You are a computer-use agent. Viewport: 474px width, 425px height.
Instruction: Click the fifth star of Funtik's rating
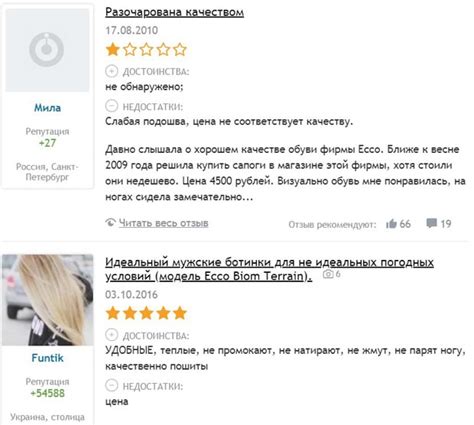coord(180,313)
